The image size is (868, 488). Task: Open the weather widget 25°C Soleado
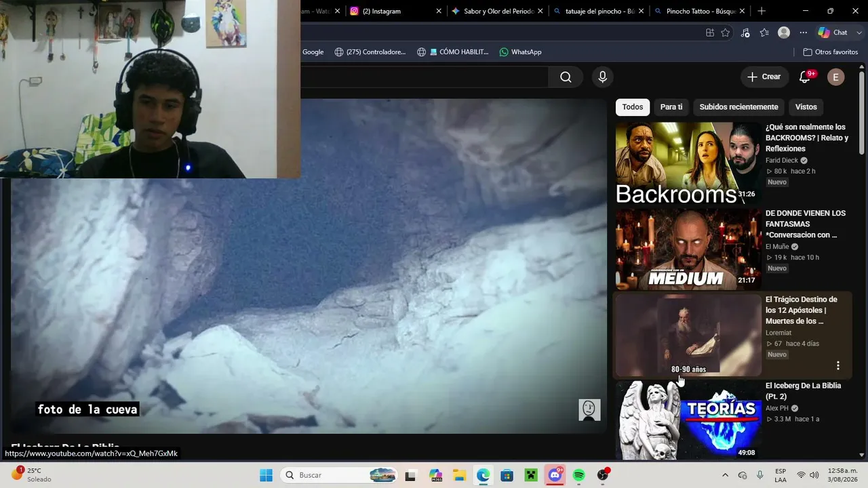tap(31, 474)
